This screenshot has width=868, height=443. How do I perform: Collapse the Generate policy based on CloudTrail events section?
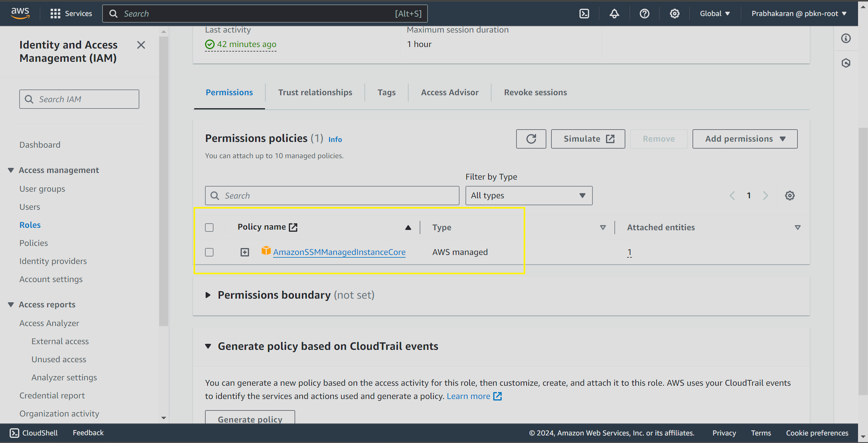coord(208,346)
